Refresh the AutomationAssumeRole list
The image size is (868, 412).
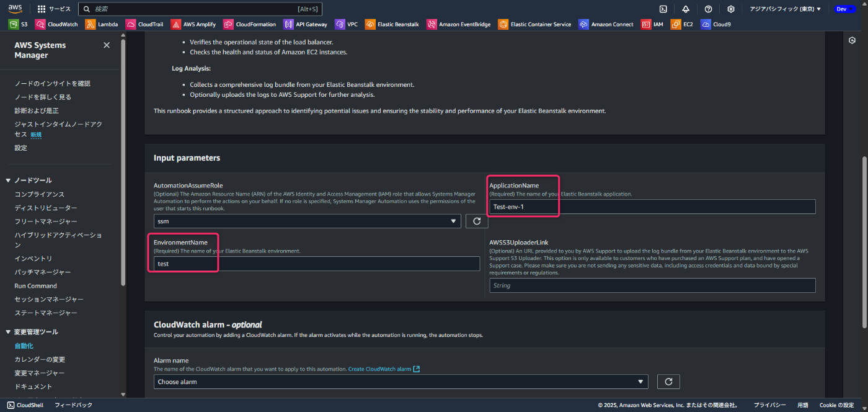click(x=477, y=221)
